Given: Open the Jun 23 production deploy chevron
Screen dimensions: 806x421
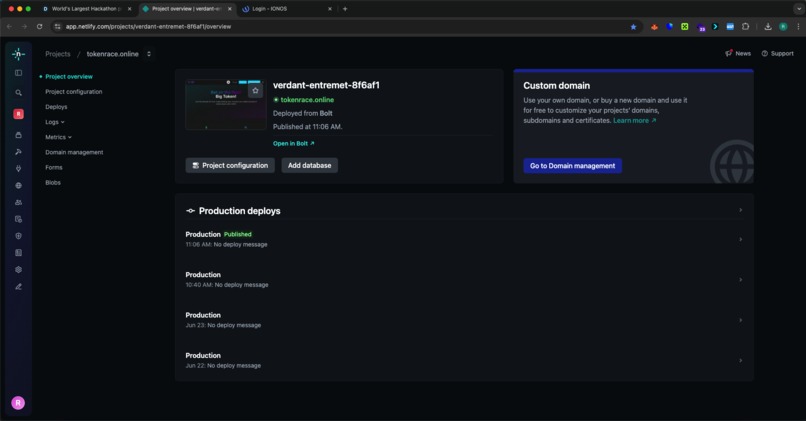Looking at the screenshot, I should [x=741, y=320].
